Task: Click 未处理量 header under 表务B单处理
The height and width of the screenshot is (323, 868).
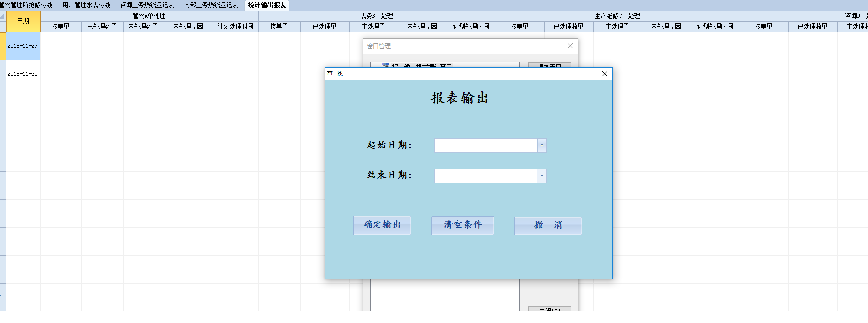Action: (373, 27)
